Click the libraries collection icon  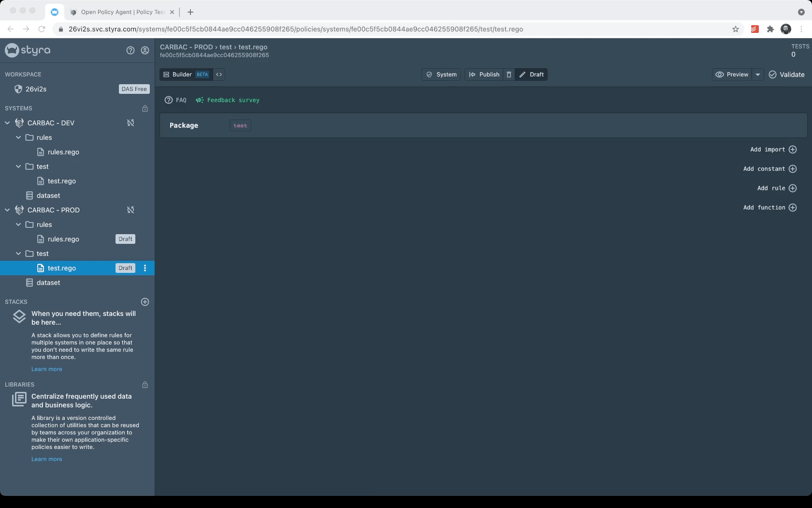[19, 399]
